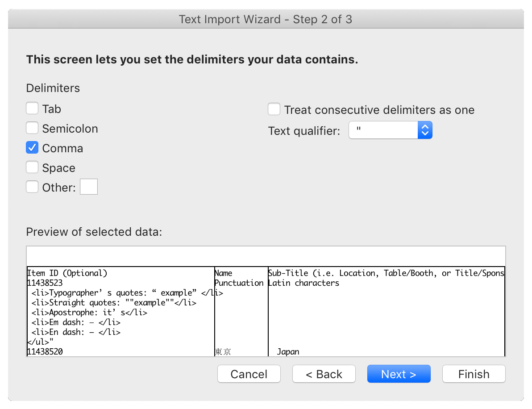
Task: Click Finish to complete import
Action: click(474, 374)
